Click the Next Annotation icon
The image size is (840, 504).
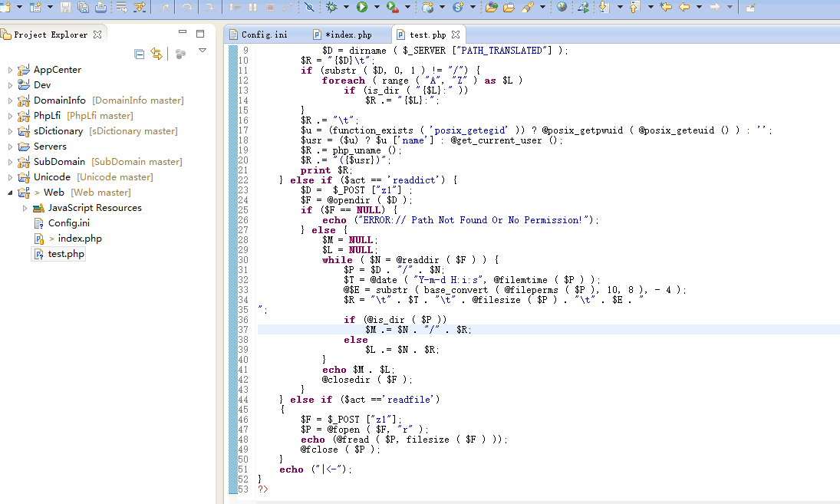pos(604,7)
